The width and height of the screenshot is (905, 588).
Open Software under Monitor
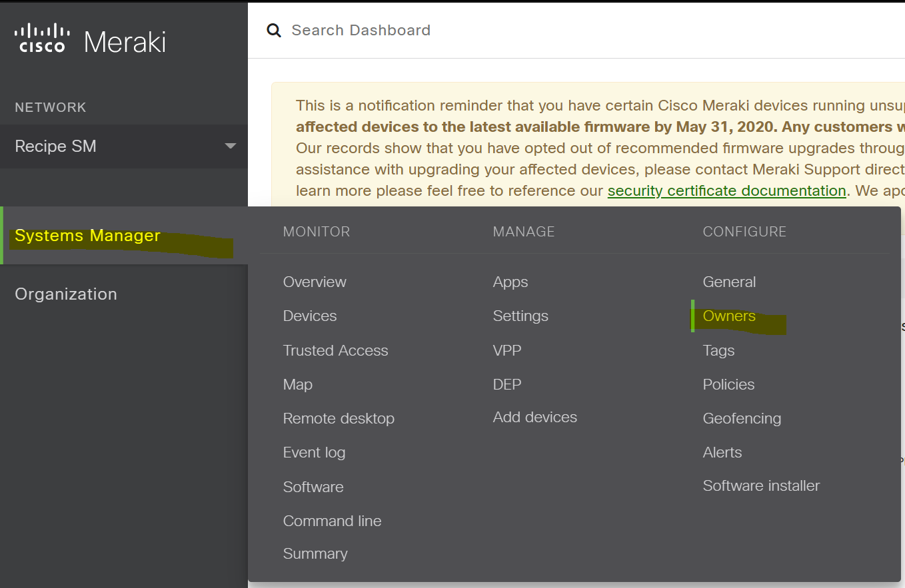click(x=313, y=487)
